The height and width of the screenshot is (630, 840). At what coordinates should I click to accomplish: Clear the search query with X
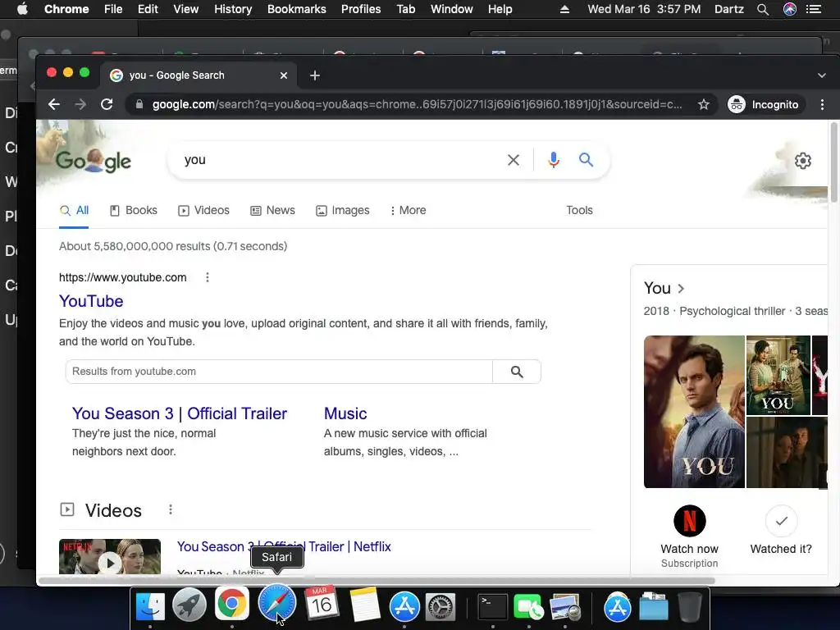coord(514,160)
